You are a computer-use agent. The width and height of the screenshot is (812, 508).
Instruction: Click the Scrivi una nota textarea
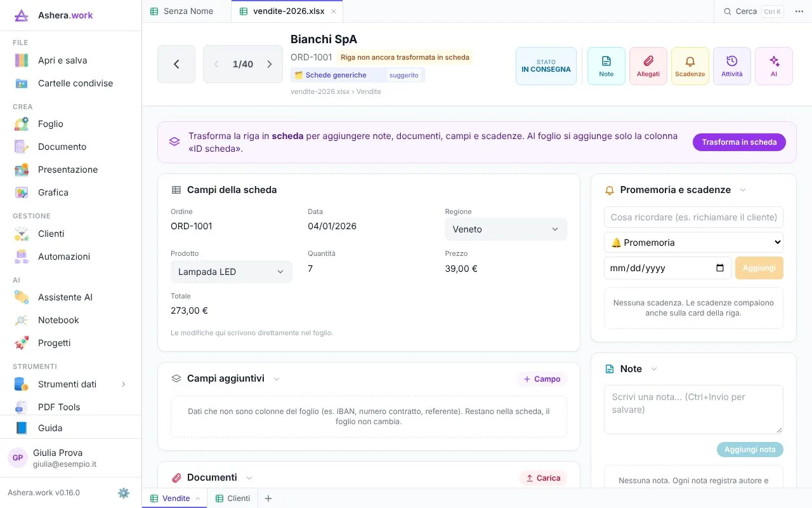(x=693, y=410)
